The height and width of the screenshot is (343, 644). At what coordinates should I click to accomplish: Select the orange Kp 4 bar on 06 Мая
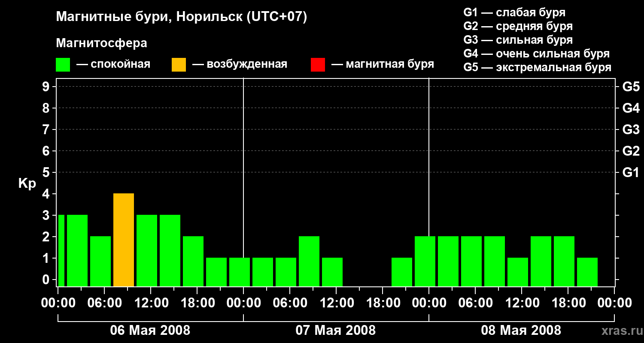click(x=124, y=240)
